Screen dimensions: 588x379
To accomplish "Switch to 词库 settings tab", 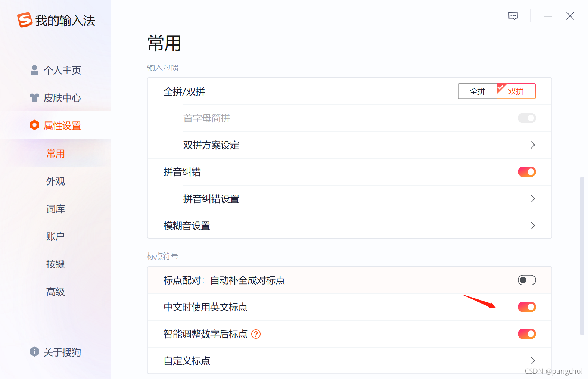I will 56,209.
